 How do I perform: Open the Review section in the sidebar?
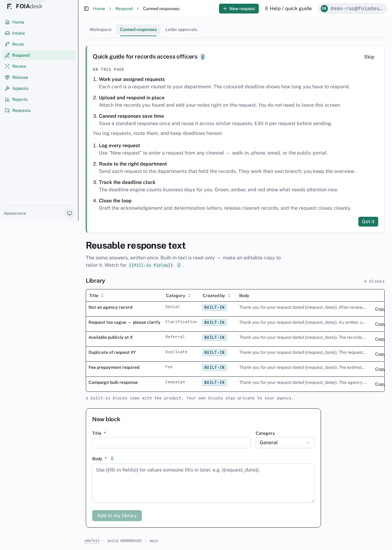tap(39, 66)
